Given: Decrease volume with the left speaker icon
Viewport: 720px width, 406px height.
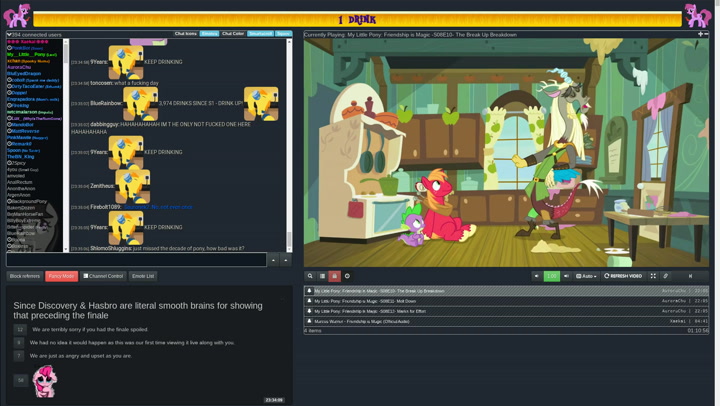Looking at the screenshot, I should click(x=537, y=276).
